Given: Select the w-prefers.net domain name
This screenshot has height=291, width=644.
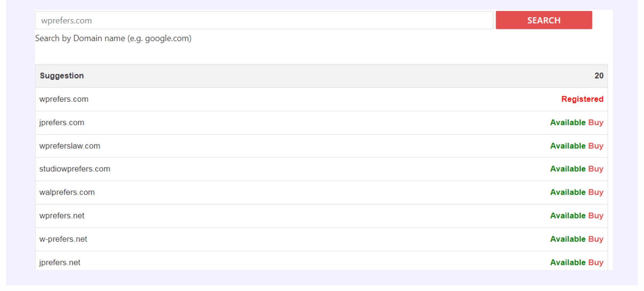Looking at the screenshot, I should 63,239.
